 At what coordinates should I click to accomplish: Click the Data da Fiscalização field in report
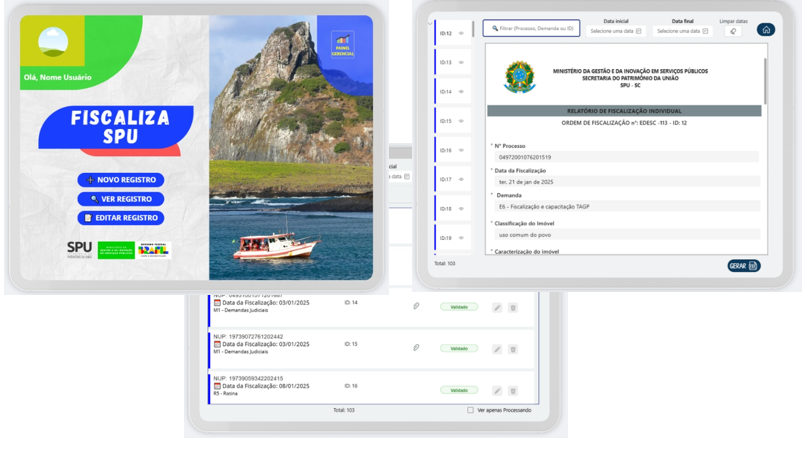click(x=627, y=182)
